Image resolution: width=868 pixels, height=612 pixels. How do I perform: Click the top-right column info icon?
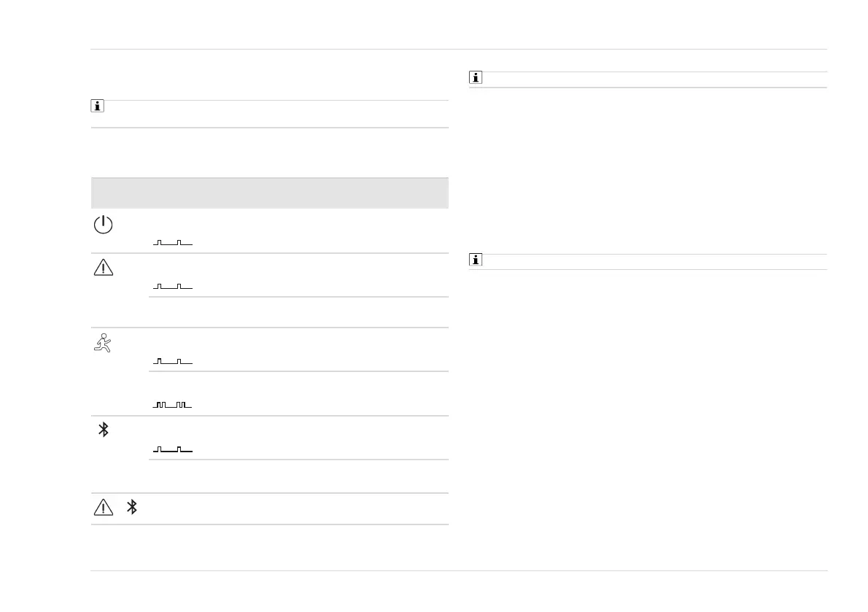pos(476,78)
